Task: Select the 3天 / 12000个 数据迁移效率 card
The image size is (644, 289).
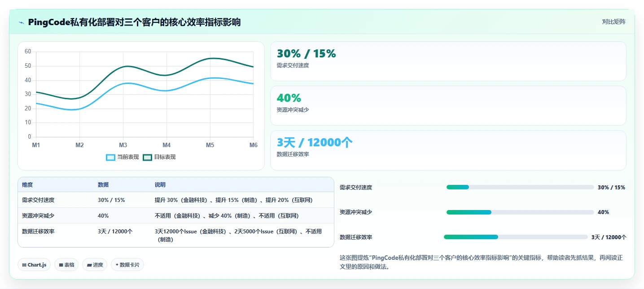Action: [448, 150]
